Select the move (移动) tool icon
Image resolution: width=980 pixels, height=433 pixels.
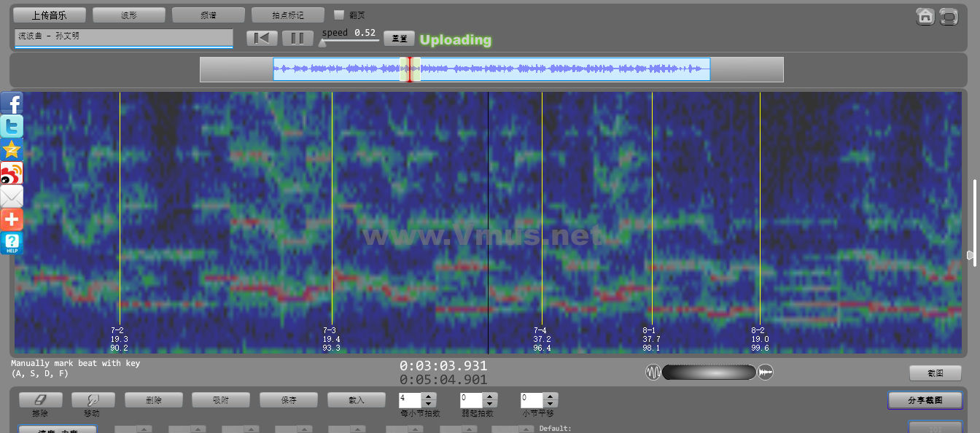tap(93, 400)
